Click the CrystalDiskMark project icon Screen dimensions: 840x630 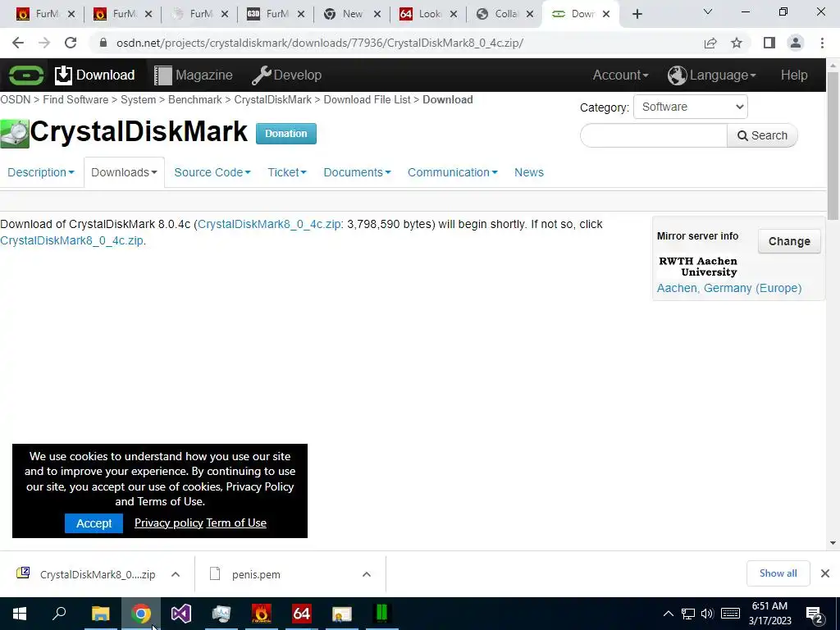click(x=15, y=134)
